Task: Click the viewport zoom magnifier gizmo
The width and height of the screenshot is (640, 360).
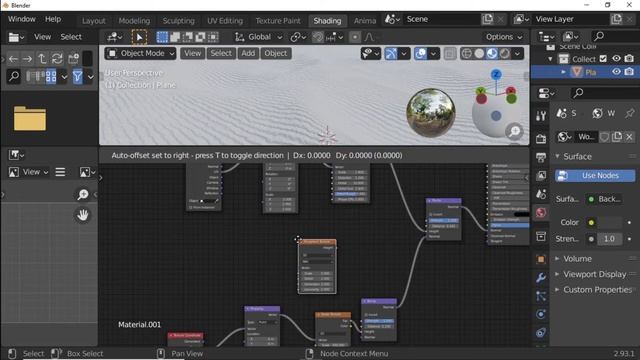Action: click(x=515, y=131)
